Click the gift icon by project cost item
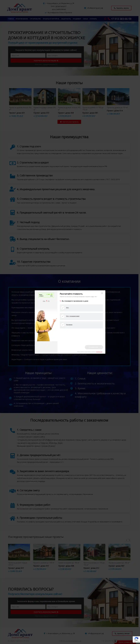The width and height of the screenshot is (140, 644). tap(12, 199)
